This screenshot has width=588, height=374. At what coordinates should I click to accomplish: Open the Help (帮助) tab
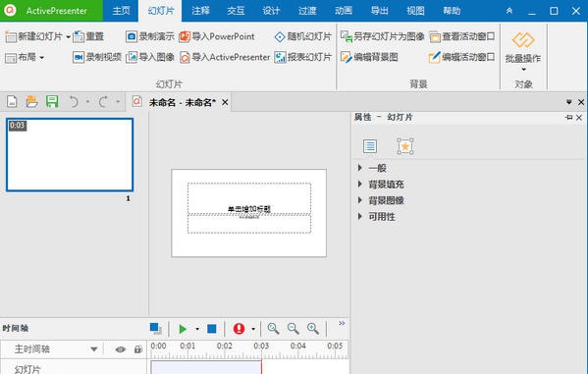point(452,11)
